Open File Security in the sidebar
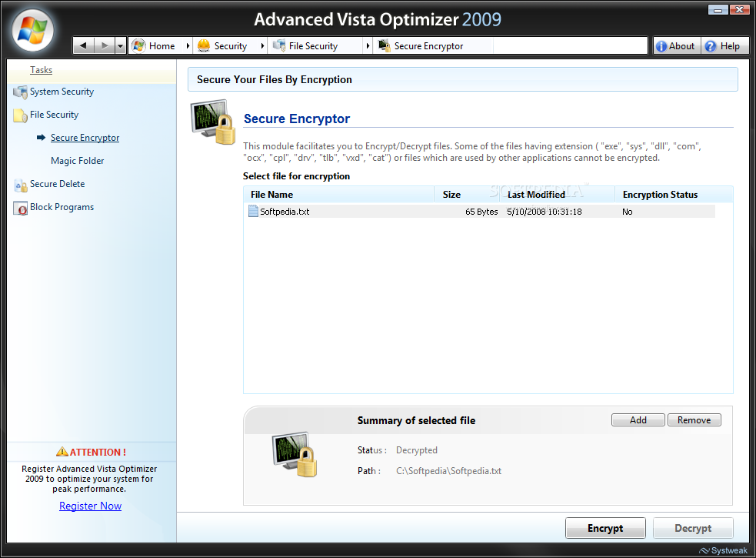 pos(54,115)
